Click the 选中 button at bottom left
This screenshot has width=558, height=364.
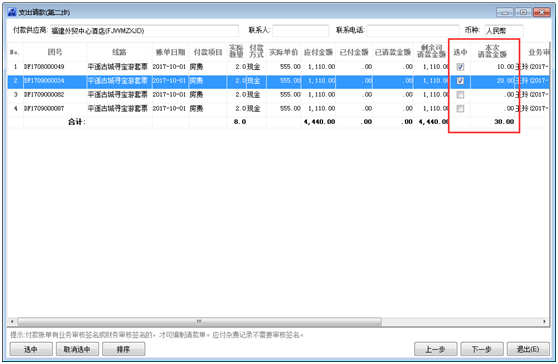click(x=31, y=349)
